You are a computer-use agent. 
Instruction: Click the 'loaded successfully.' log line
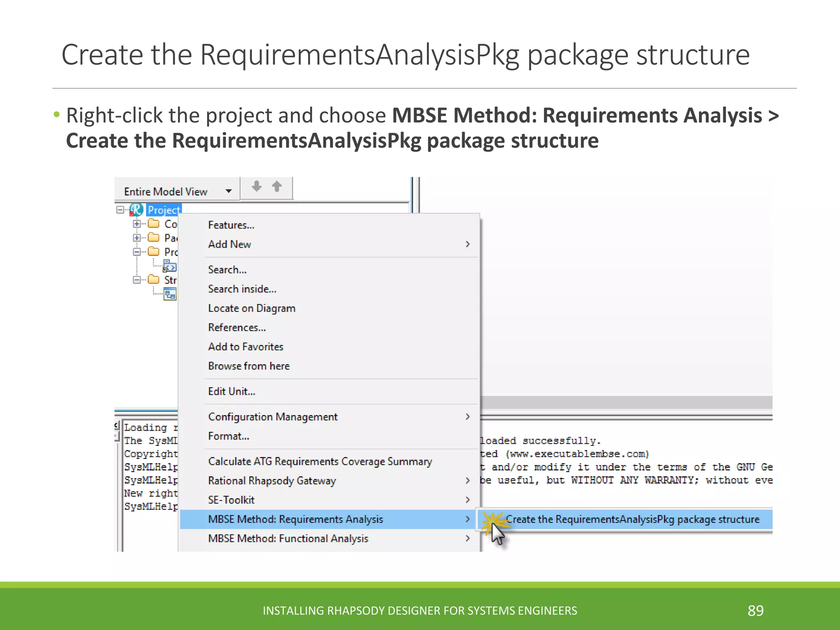point(541,441)
